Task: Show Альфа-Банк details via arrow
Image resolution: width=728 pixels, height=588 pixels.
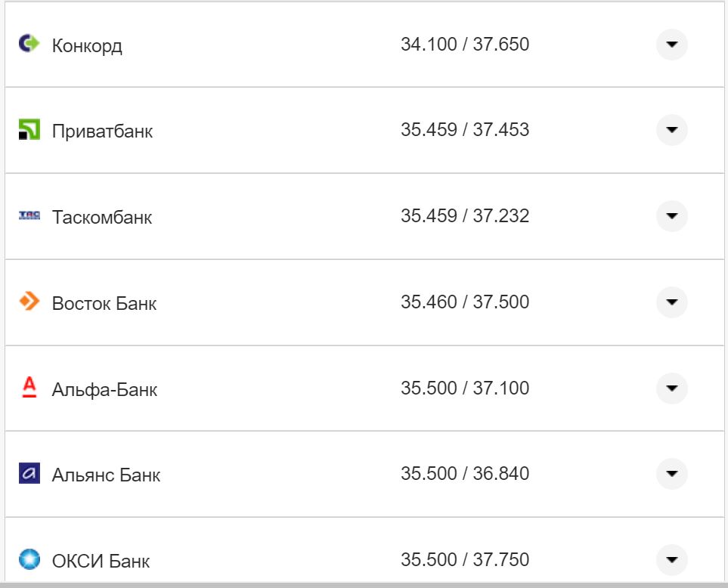Action: point(671,388)
